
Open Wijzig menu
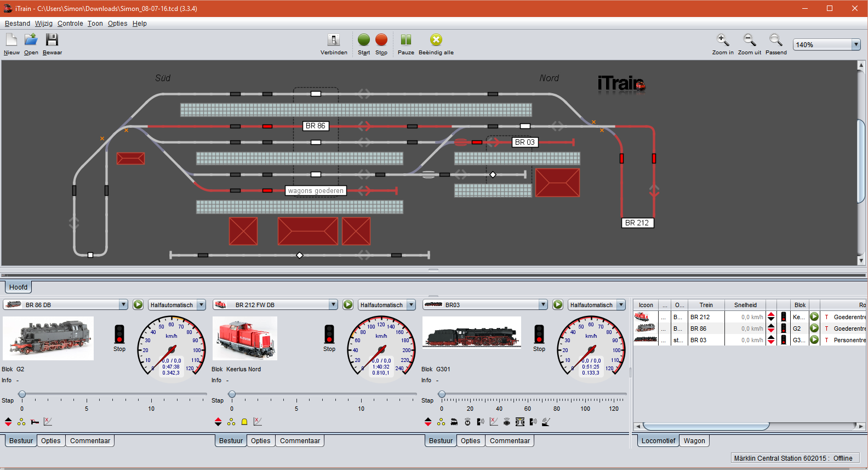point(44,24)
